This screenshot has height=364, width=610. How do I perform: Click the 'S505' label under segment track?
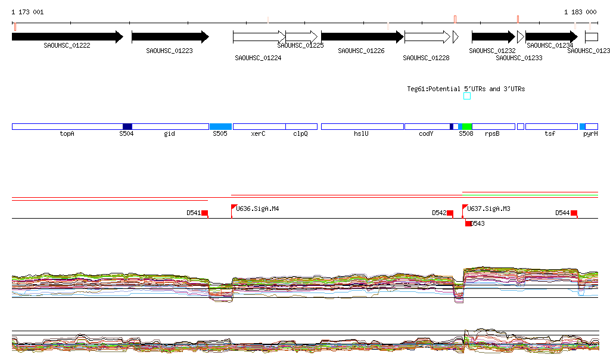point(220,134)
